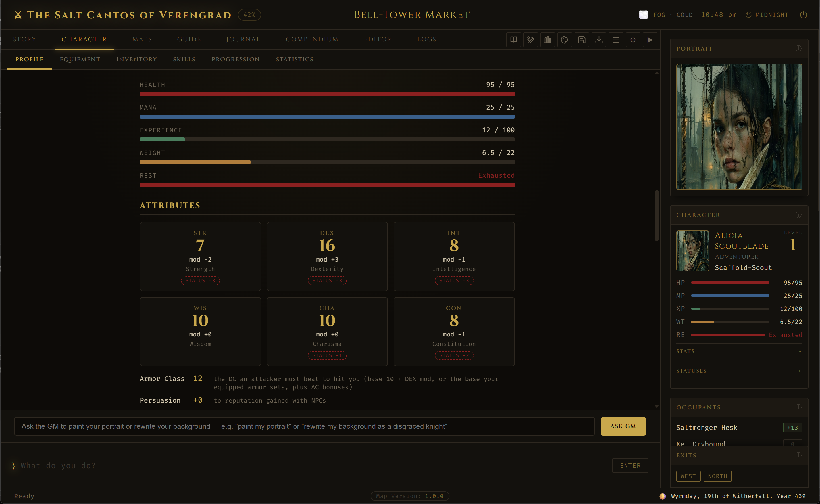Open the gear settings toolbar icon
Screen dimensions: 820x504
click(633, 40)
